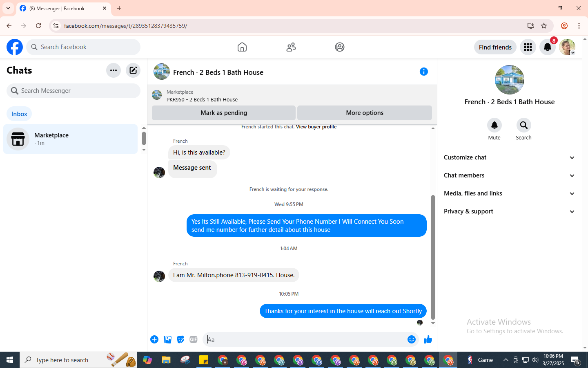The image size is (588, 368).
Task: Expand Media, files and links section
Action: click(x=510, y=193)
